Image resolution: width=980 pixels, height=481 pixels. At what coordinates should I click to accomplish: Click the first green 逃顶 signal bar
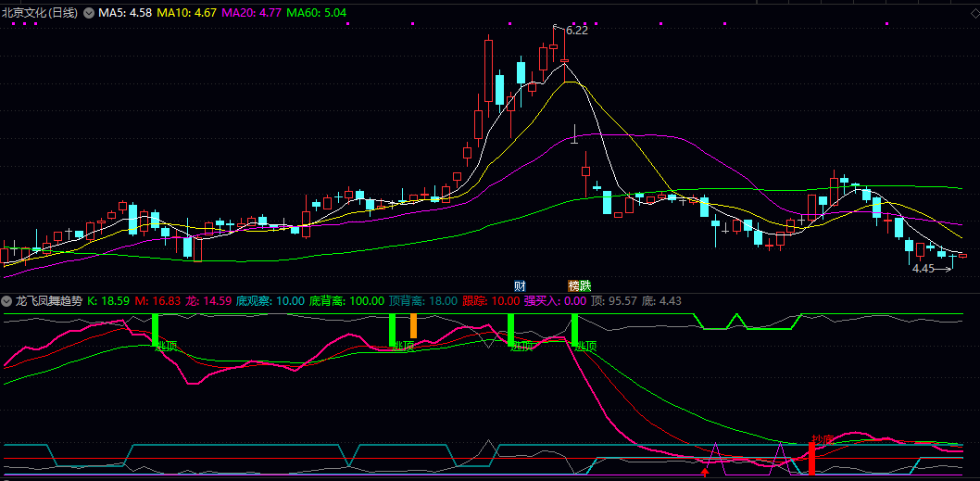click(156, 329)
